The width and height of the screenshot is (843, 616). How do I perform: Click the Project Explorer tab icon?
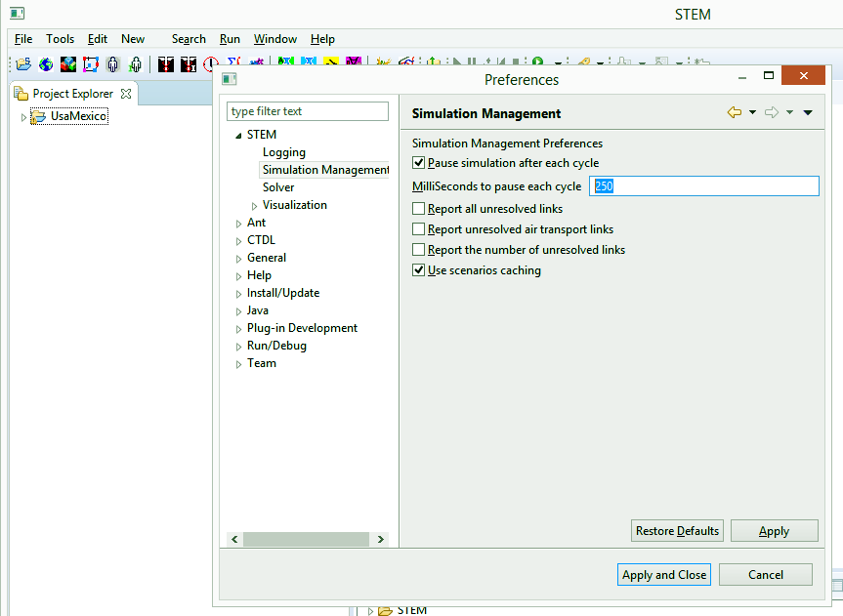tap(21, 94)
